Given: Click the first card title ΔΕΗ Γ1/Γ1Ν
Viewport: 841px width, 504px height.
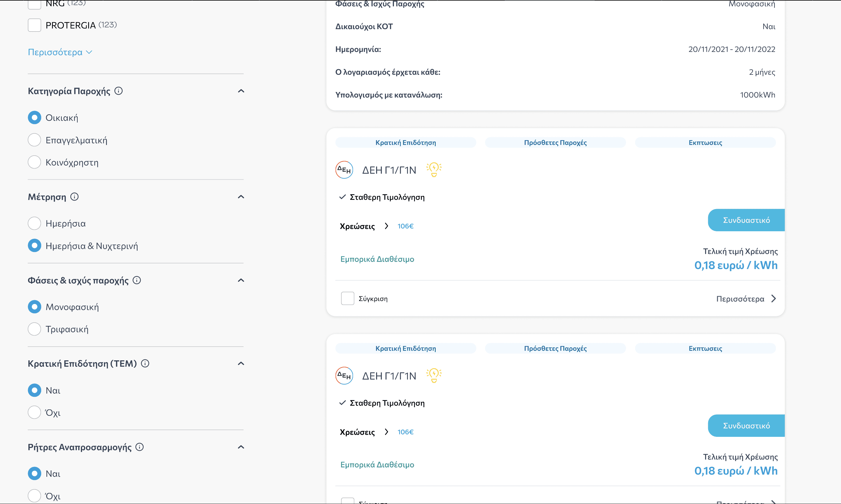Looking at the screenshot, I should pyautogui.click(x=389, y=170).
